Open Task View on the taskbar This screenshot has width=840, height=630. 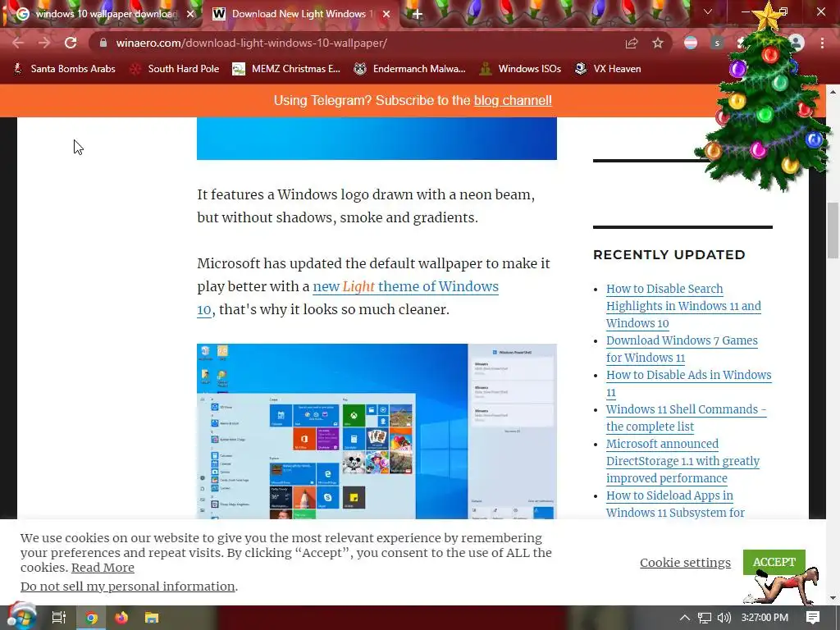point(59,618)
